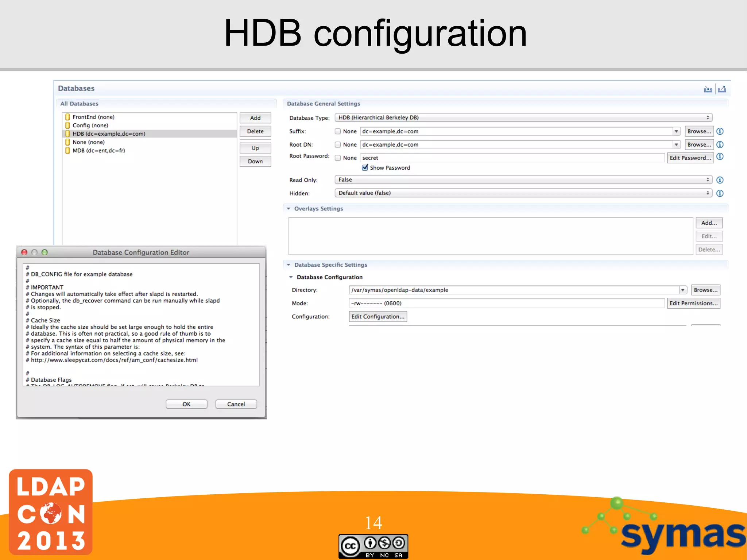Viewport: 747px width, 560px height.
Task: Enable the None checkbox for Root Password
Action: [338, 158]
